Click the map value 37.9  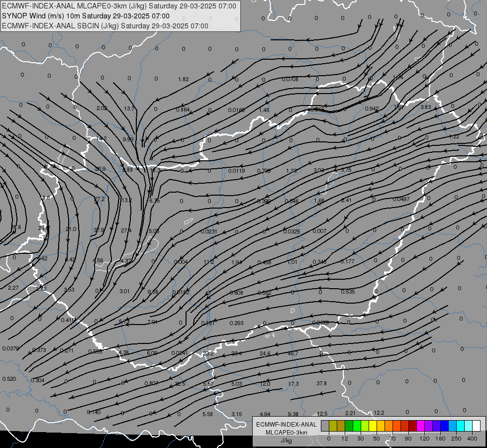(x=99, y=230)
